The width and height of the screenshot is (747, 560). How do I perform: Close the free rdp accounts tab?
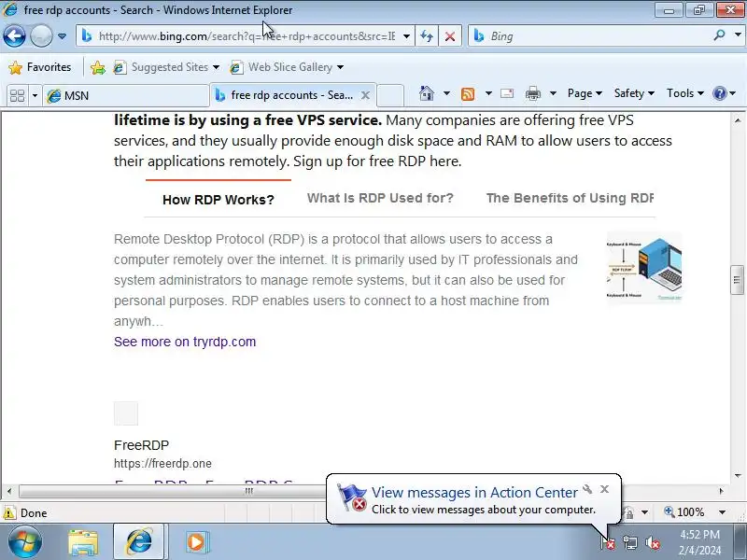tap(365, 95)
